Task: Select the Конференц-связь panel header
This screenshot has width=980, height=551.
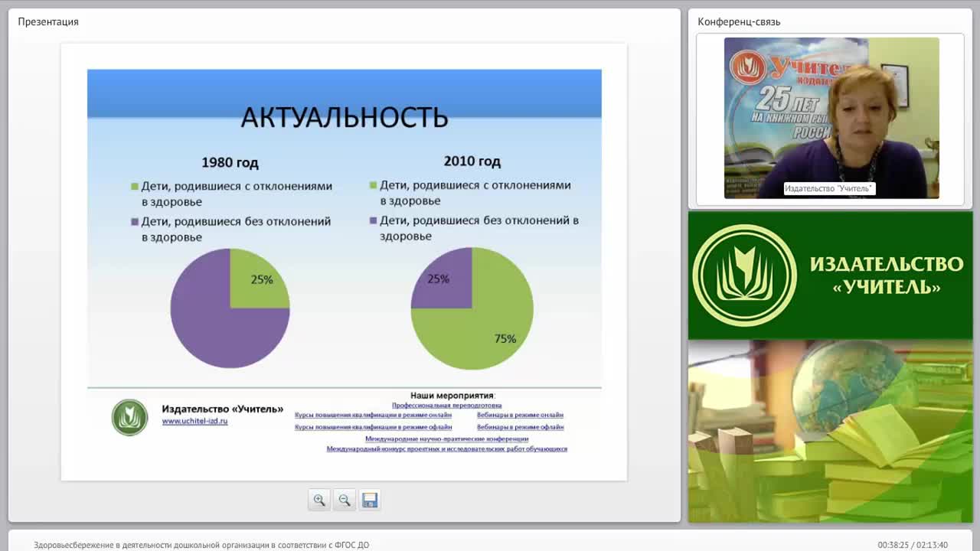Action: click(x=739, y=21)
